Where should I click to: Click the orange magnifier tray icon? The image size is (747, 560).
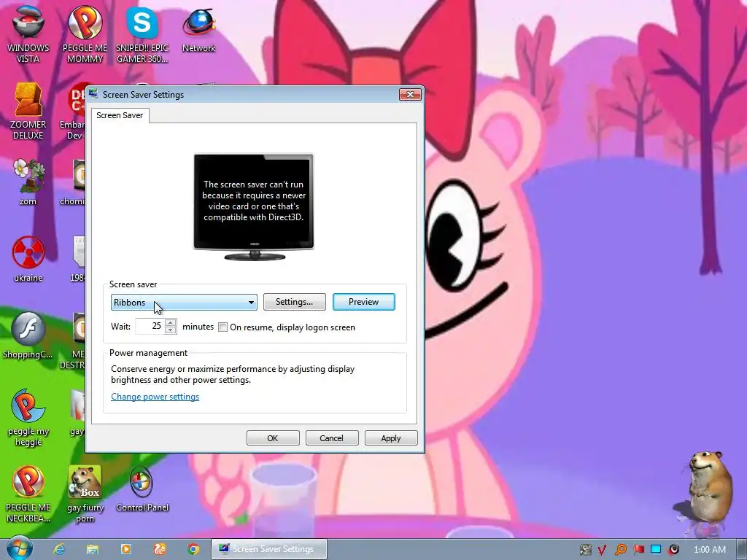click(621, 550)
